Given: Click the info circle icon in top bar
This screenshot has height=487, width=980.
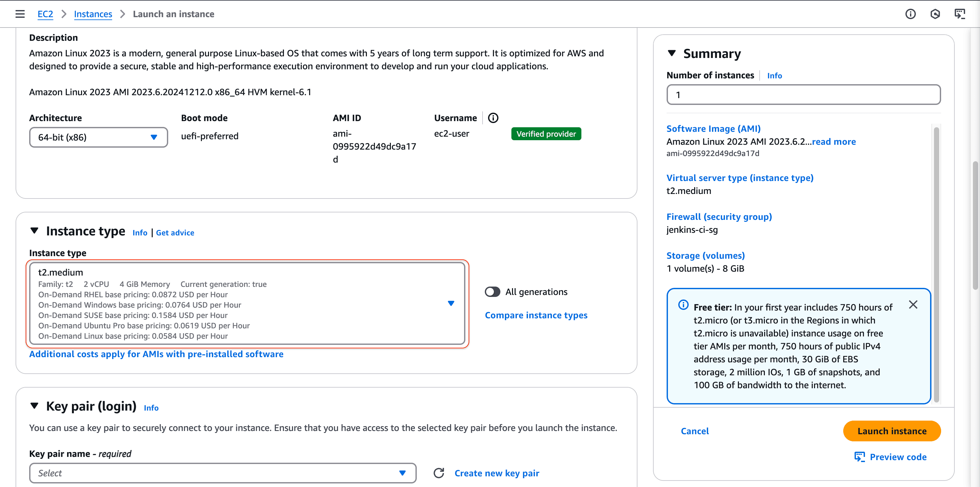Looking at the screenshot, I should point(910,14).
